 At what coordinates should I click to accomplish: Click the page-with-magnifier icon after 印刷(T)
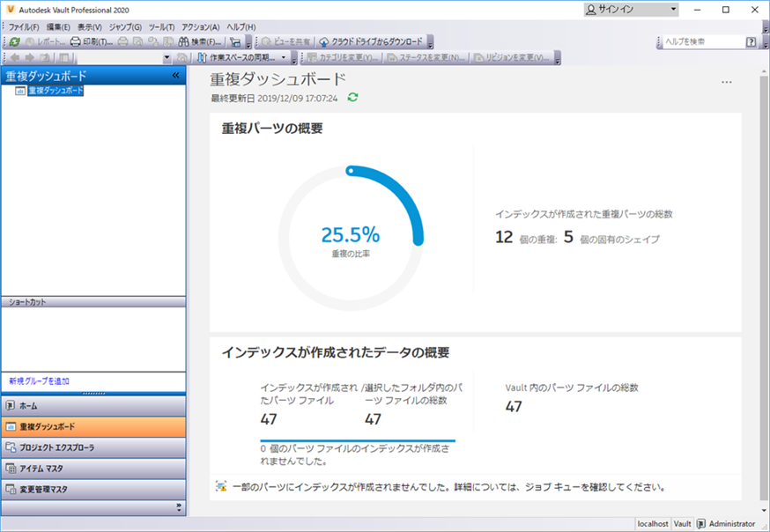[138, 42]
